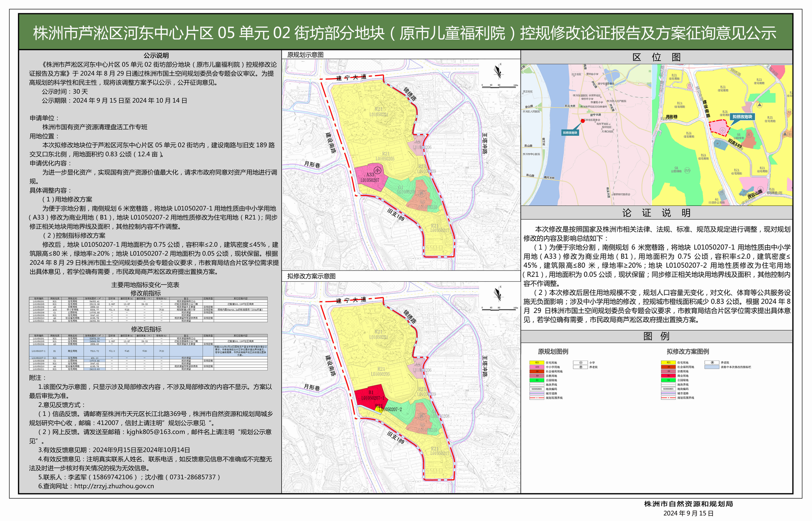Click the highlighted L01050207-1 row in the 修改后指标 table

point(148,351)
